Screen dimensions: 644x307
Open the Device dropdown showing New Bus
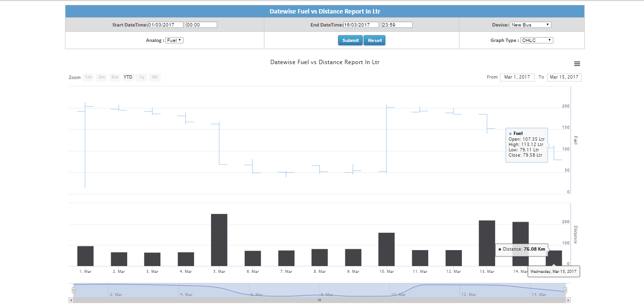pyautogui.click(x=530, y=25)
